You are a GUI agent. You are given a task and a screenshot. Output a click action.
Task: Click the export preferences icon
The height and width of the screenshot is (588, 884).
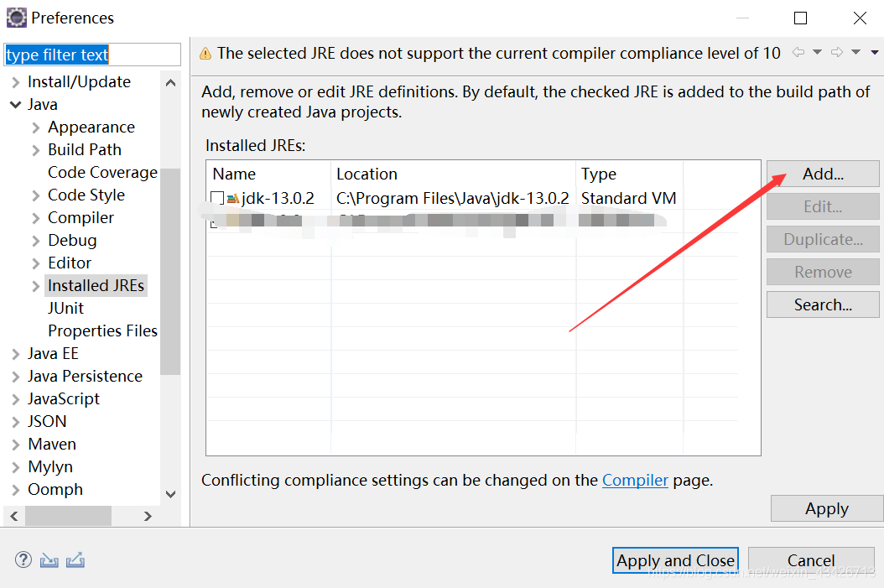pyautogui.click(x=75, y=559)
